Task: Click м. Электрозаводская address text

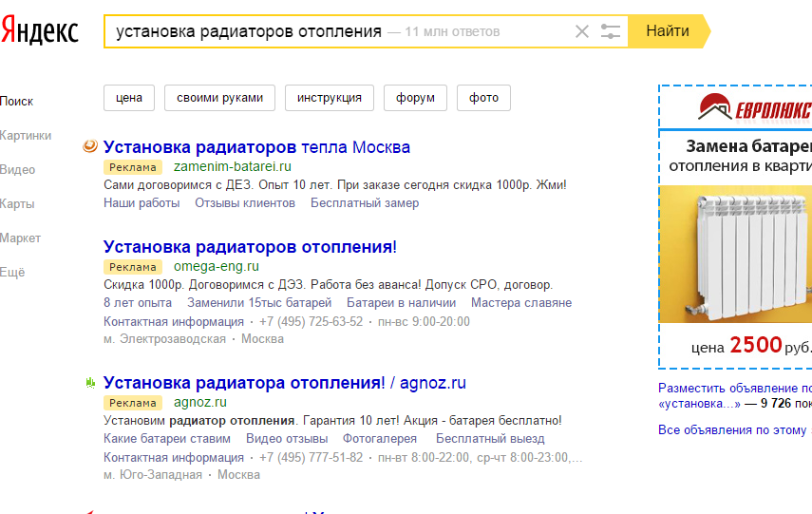Action: pos(164,339)
